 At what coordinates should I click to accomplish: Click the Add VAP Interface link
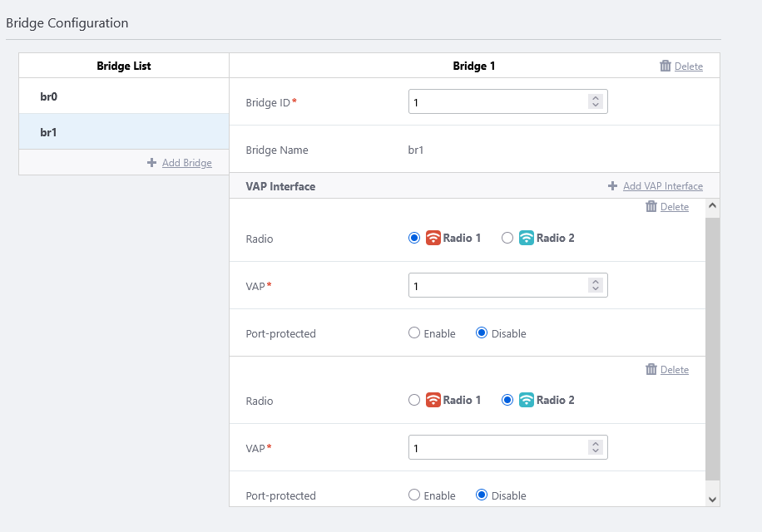pos(662,186)
